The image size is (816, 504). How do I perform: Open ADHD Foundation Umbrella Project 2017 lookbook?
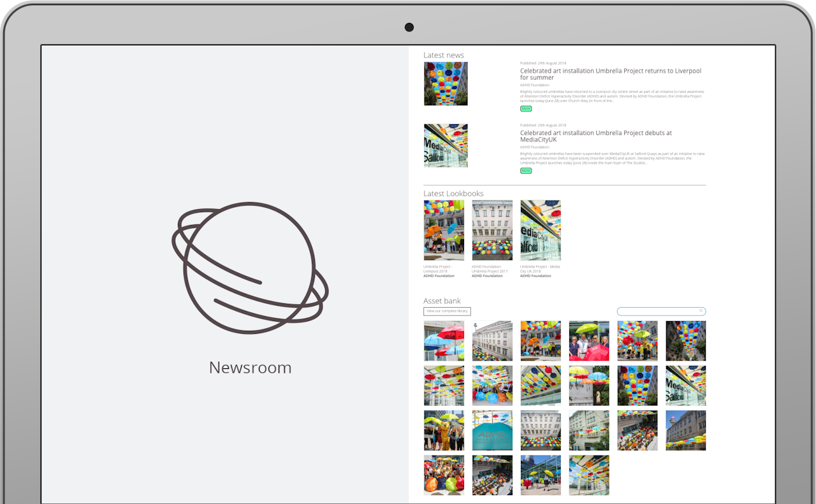pyautogui.click(x=492, y=230)
